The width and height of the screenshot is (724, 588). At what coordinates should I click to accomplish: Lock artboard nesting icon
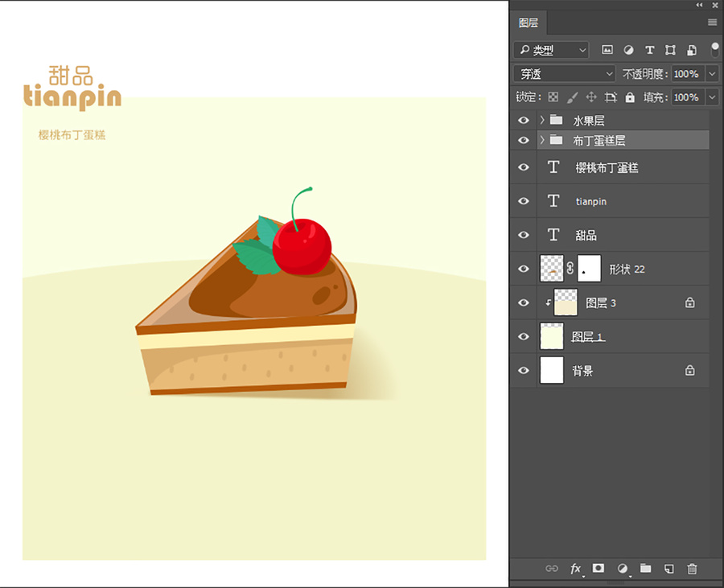click(x=611, y=97)
